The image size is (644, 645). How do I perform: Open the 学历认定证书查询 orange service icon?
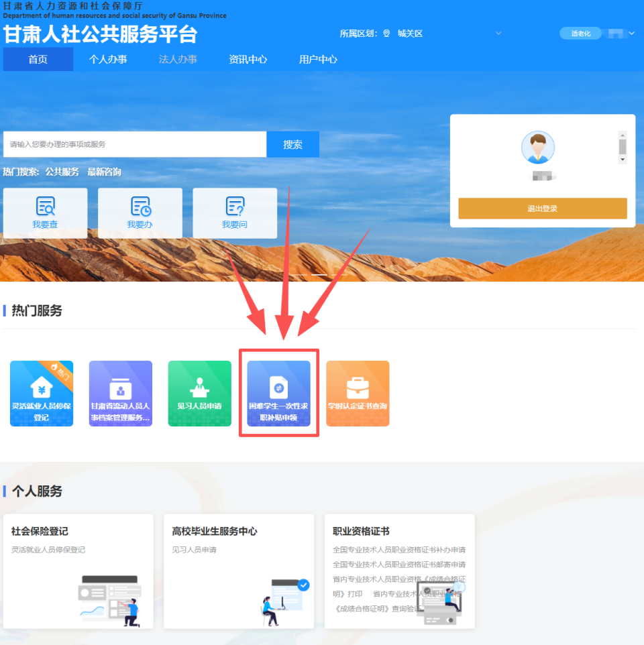[358, 394]
